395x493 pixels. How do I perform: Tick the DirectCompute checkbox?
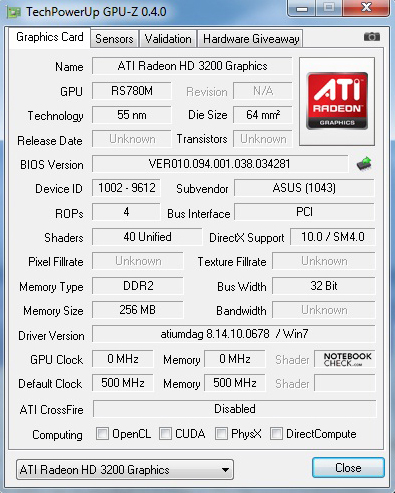click(276, 434)
